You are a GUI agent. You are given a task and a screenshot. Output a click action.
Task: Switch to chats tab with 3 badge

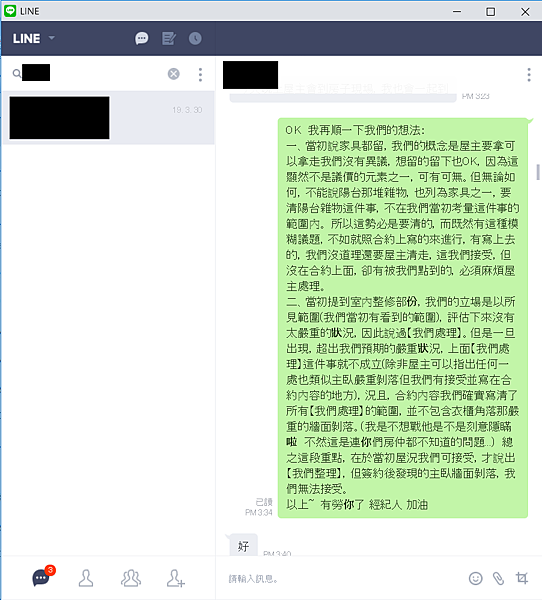tap(43, 577)
